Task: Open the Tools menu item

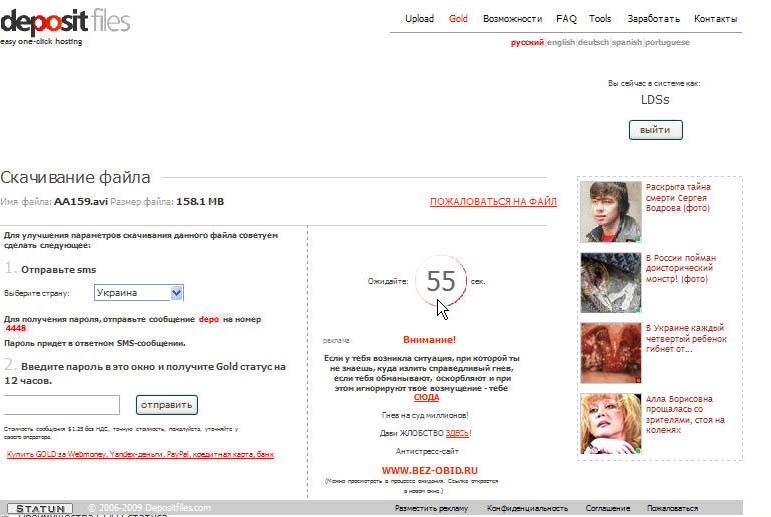Action: coord(600,19)
